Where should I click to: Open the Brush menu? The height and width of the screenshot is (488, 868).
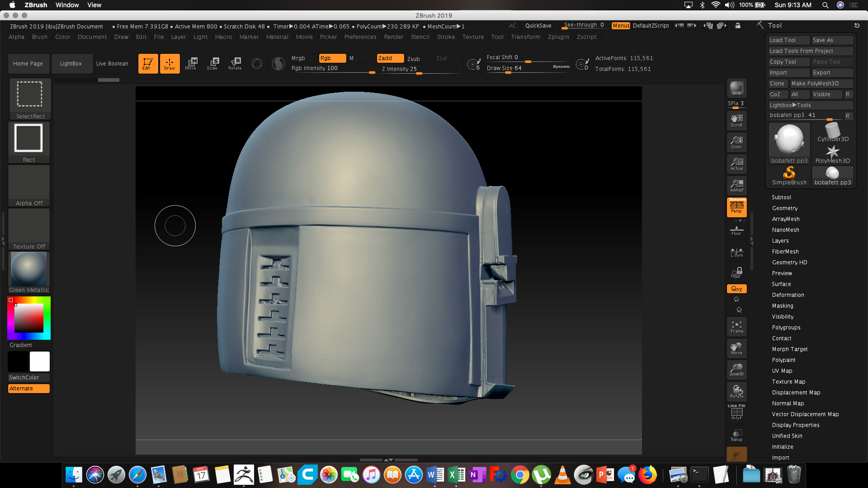(40, 37)
